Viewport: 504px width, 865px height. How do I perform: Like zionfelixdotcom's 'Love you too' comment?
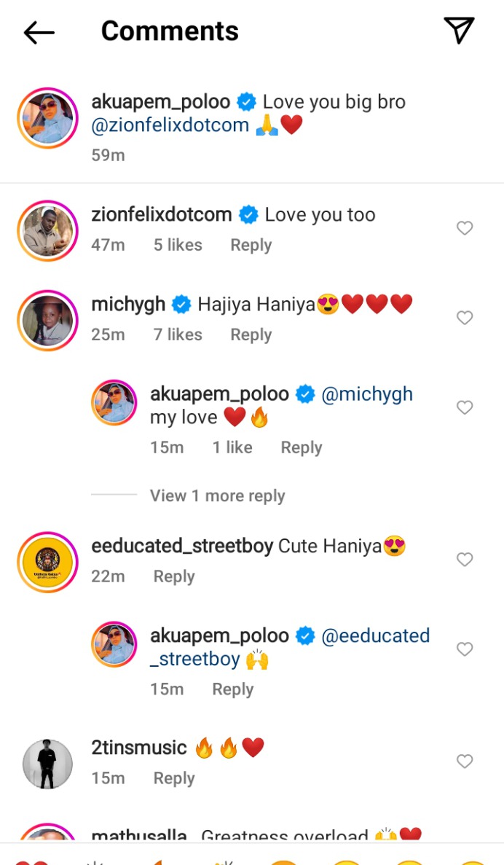pos(465,229)
